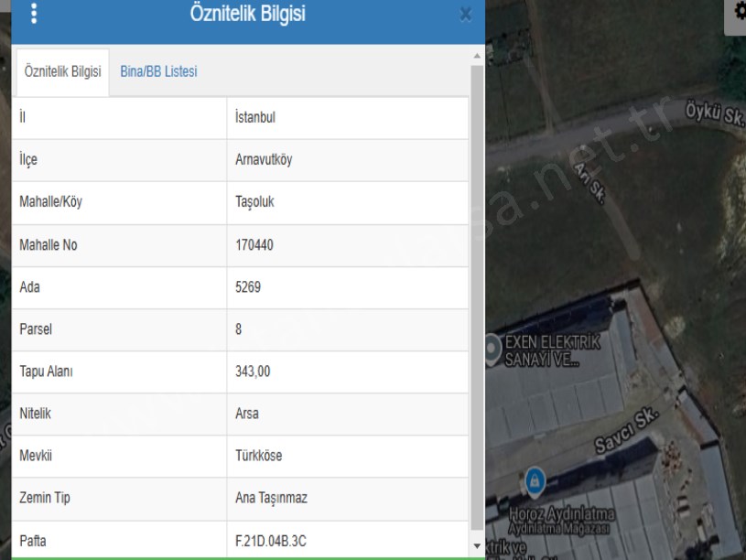Switch to the Bina/BB Listesi tab

coord(158,72)
